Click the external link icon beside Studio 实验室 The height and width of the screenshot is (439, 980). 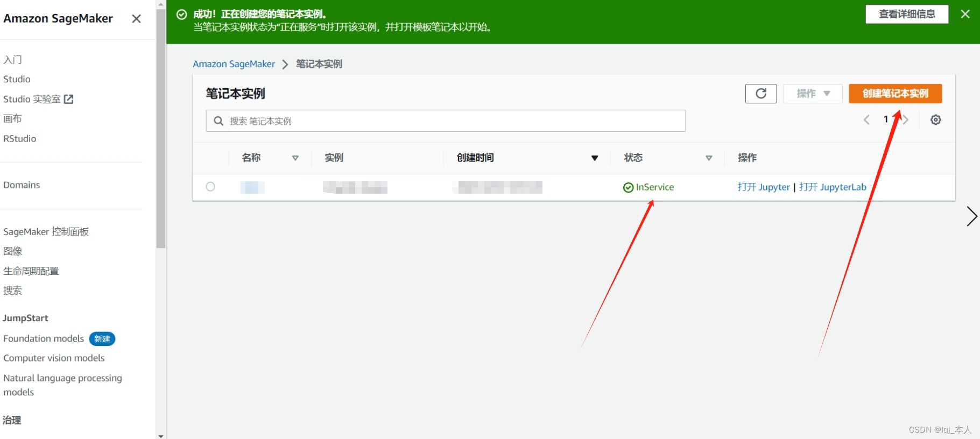point(68,99)
